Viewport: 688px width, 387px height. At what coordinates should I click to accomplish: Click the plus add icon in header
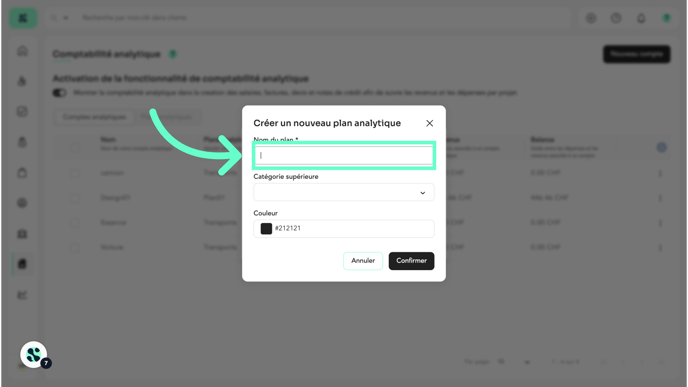tap(591, 18)
